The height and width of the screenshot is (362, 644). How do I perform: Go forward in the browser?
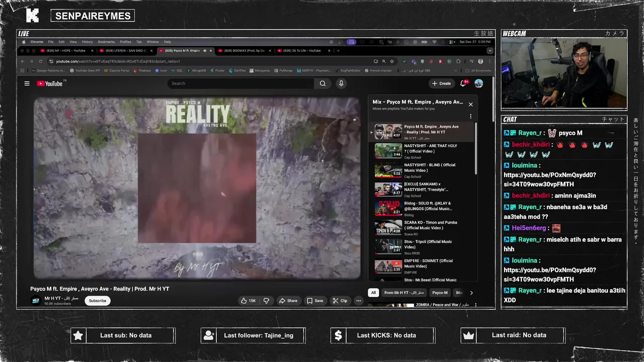point(31,61)
